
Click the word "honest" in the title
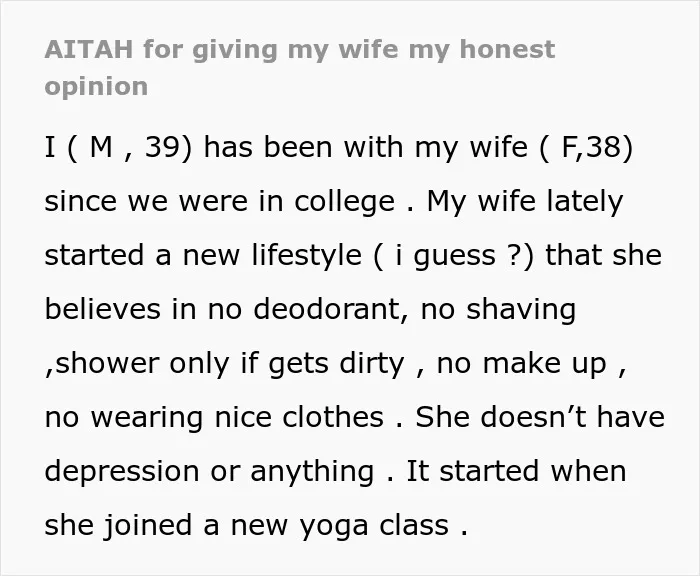click(x=507, y=49)
